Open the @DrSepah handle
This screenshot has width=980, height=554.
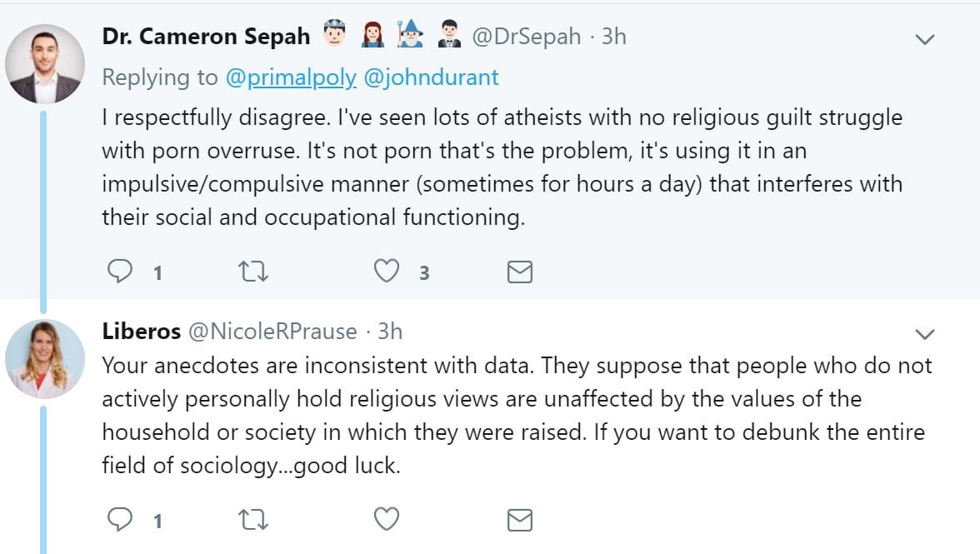tap(527, 37)
